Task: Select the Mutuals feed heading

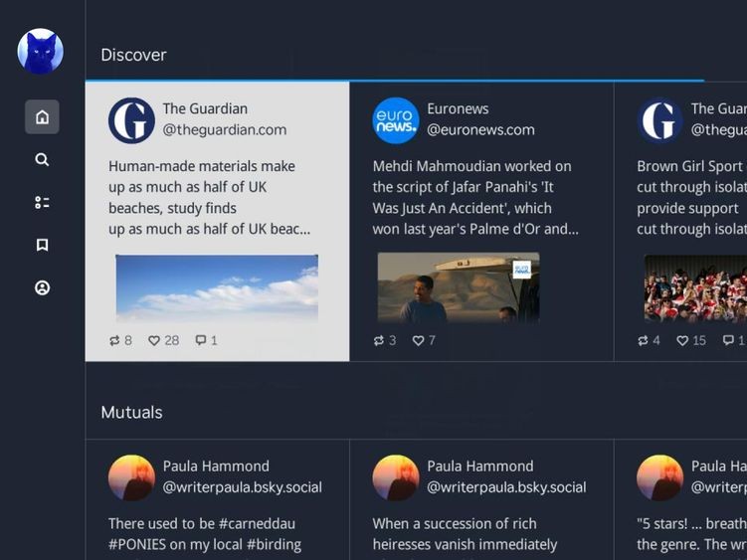Action: pos(132,412)
